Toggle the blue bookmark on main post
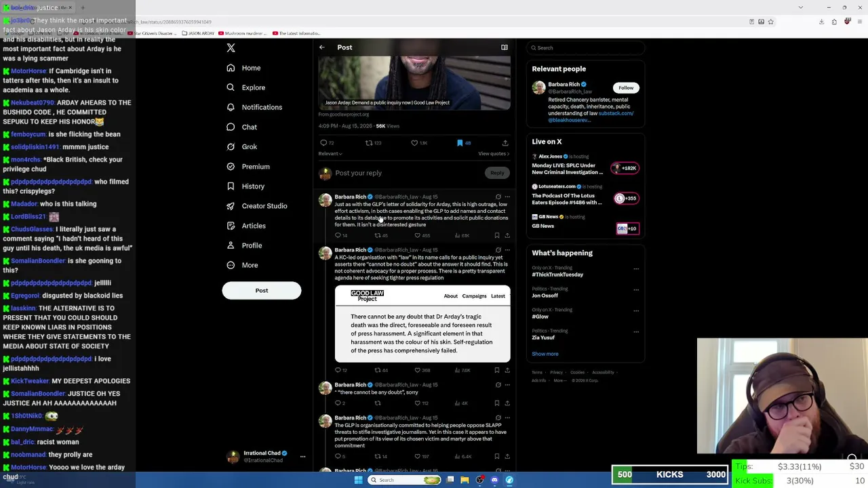The image size is (868, 488). pyautogui.click(x=460, y=143)
